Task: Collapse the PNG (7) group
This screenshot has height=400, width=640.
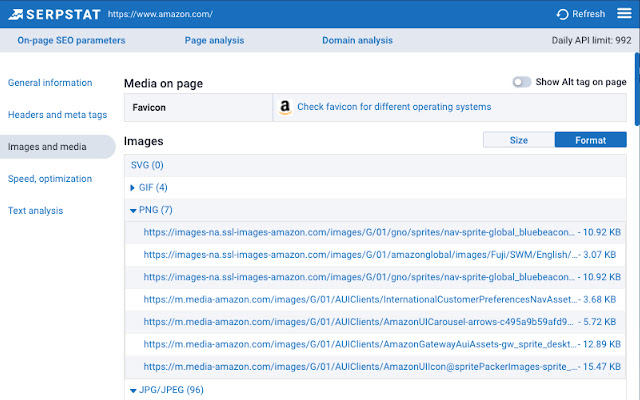Action: [133, 210]
